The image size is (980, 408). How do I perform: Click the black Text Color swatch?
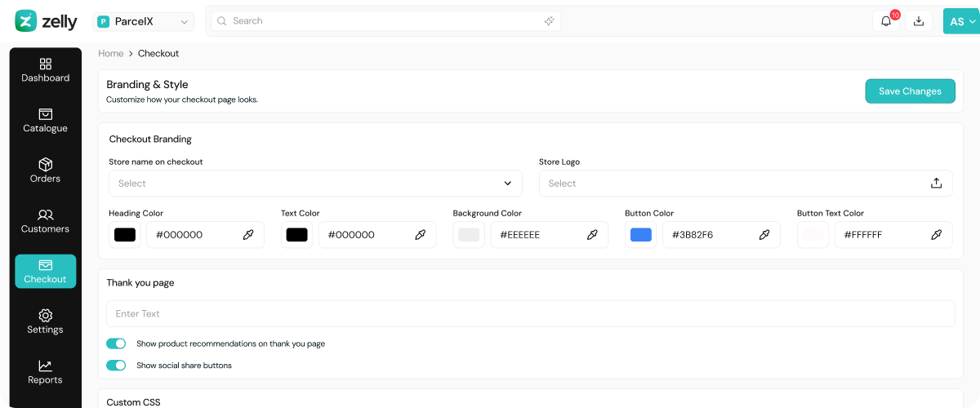click(297, 235)
